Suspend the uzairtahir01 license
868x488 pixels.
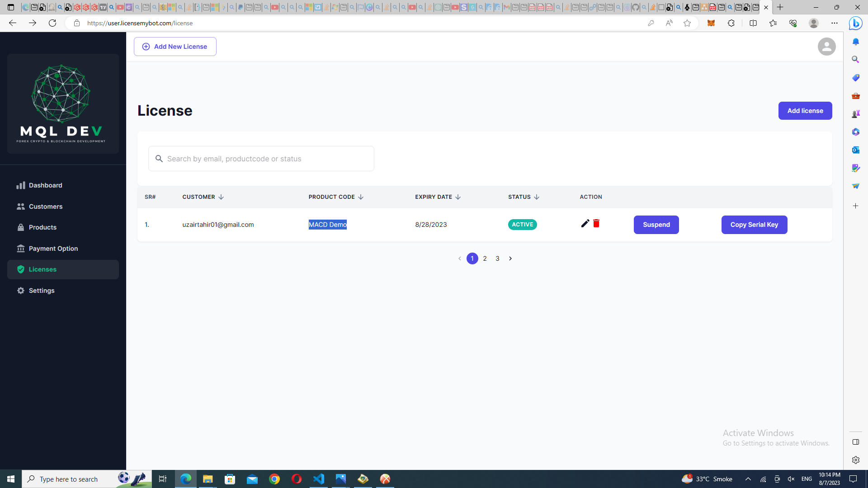coord(656,225)
